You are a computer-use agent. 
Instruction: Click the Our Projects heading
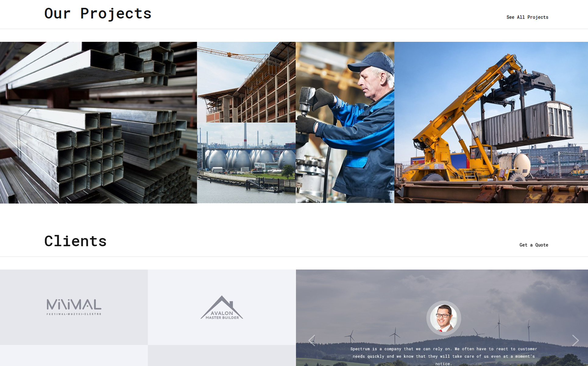coord(98,13)
